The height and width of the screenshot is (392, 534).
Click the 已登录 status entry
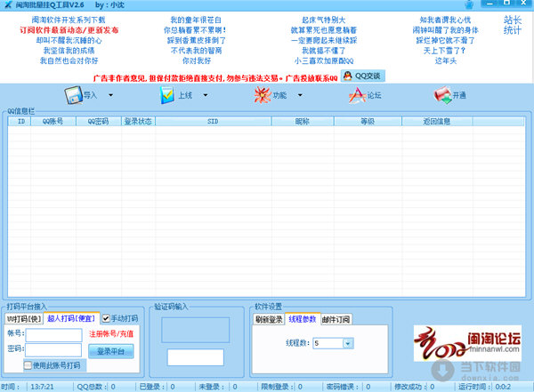[x=158, y=387]
